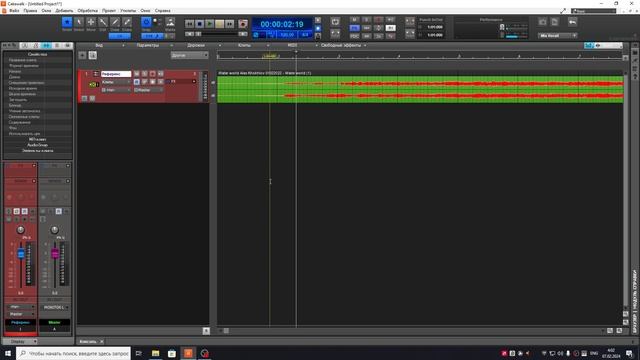640x360 pixels.
Task: Click the timecode display 00:00:02:19
Action: point(282,24)
